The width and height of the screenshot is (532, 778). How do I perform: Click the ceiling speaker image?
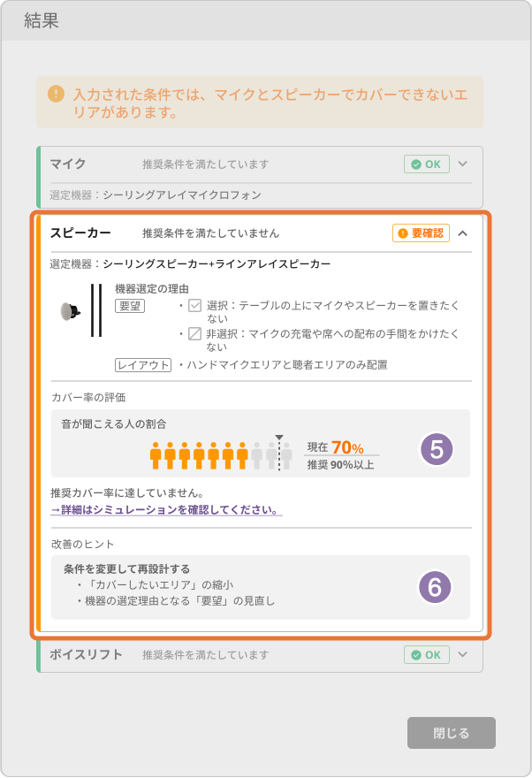point(70,311)
